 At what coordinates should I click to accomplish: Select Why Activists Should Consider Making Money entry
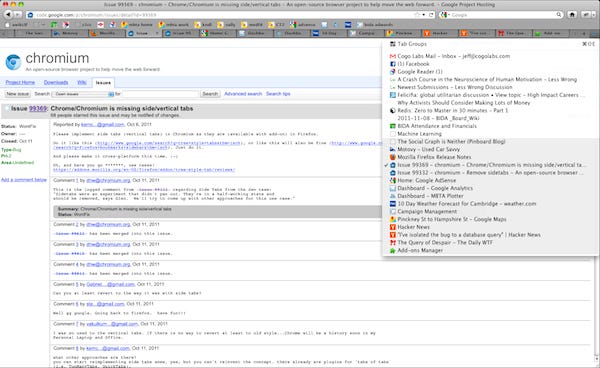tap(490, 103)
